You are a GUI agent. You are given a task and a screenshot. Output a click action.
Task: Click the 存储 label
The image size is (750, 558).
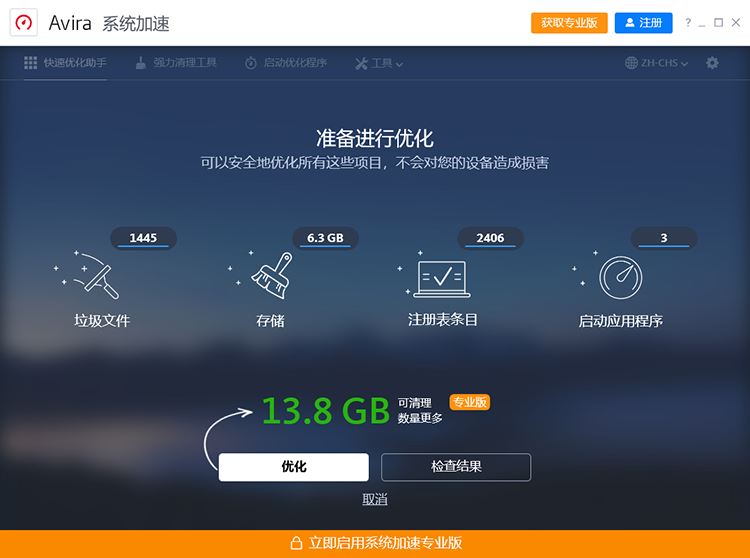coord(270,320)
